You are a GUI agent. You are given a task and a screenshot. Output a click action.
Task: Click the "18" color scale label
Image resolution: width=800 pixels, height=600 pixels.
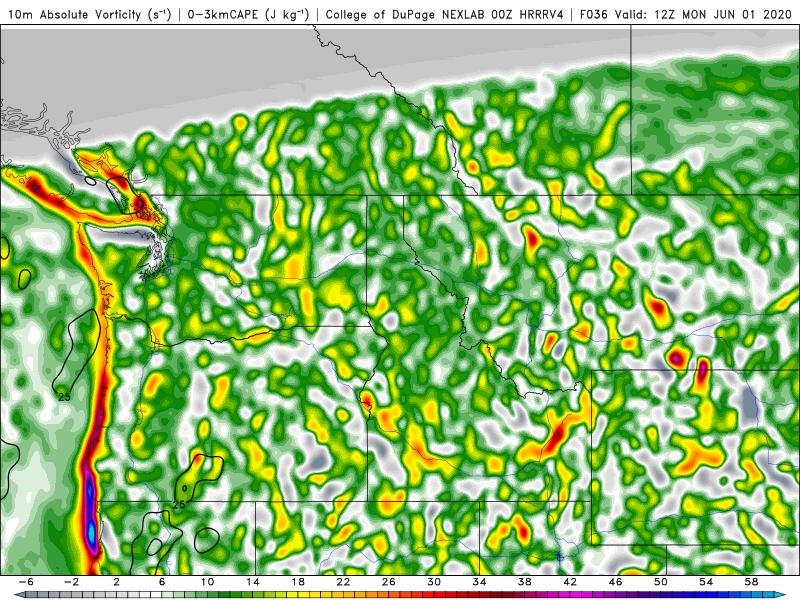click(x=298, y=582)
